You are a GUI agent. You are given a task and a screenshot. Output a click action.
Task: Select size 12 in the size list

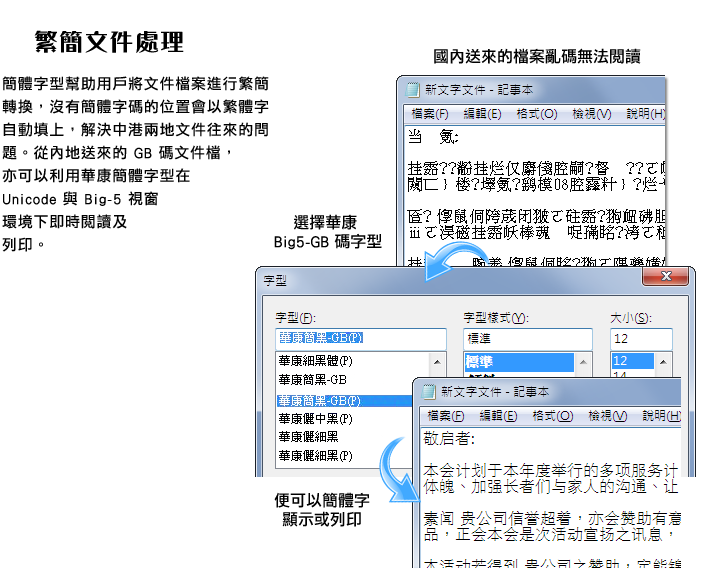633,361
